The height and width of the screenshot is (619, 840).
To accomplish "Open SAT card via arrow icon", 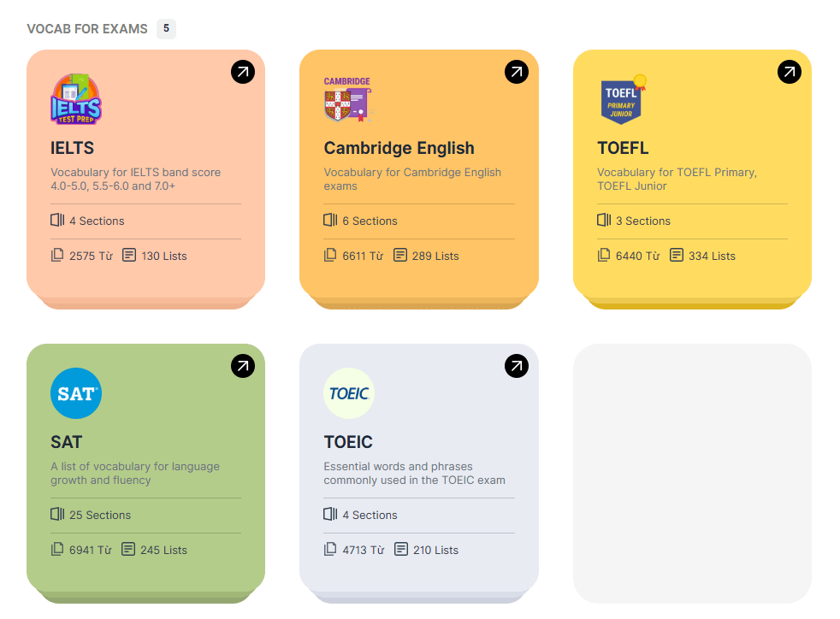I will pyautogui.click(x=243, y=367).
